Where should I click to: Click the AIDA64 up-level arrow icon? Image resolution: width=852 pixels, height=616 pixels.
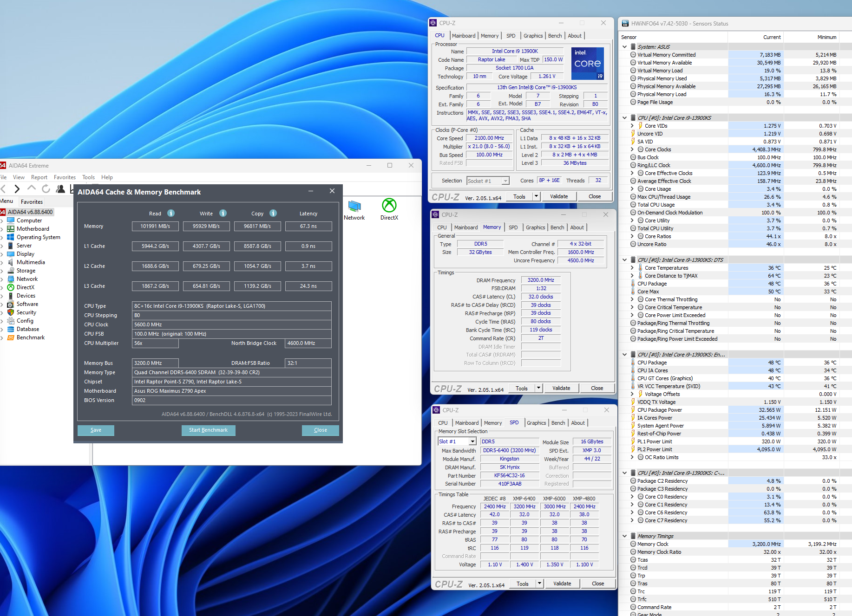click(x=32, y=188)
